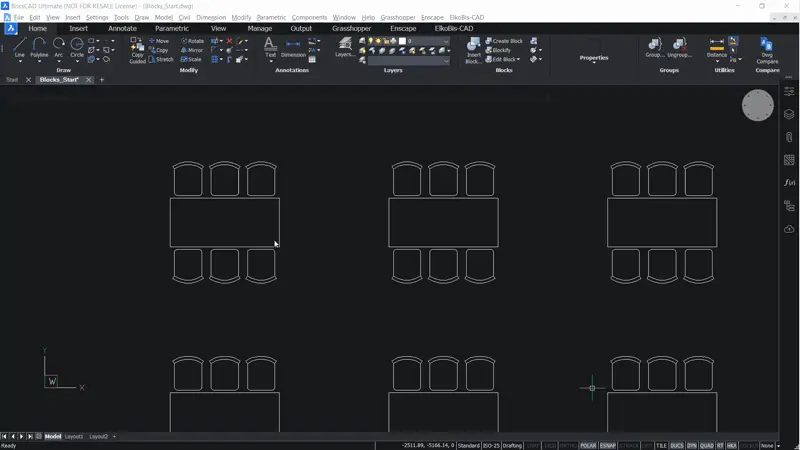Image resolution: width=800 pixels, height=450 pixels.
Task: Click the Rotate tool
Action: [192, 41]
